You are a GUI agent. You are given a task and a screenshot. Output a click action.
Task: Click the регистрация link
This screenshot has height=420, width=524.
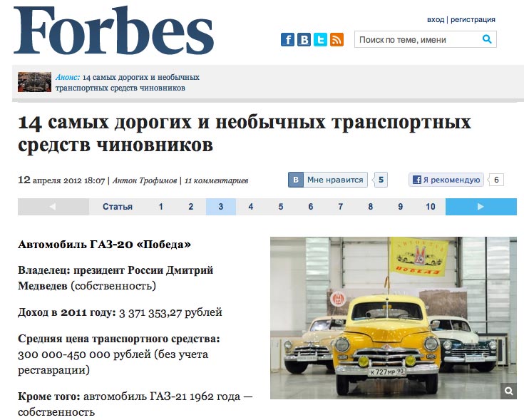point(473,19)
